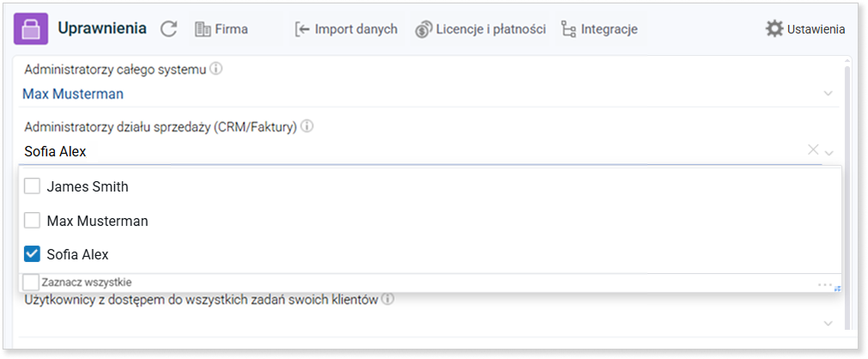The width and height of the screenshot is (868, 359).
Task: Click the hierarchy icon beside Integracje
Action: (x=568, y=29)
